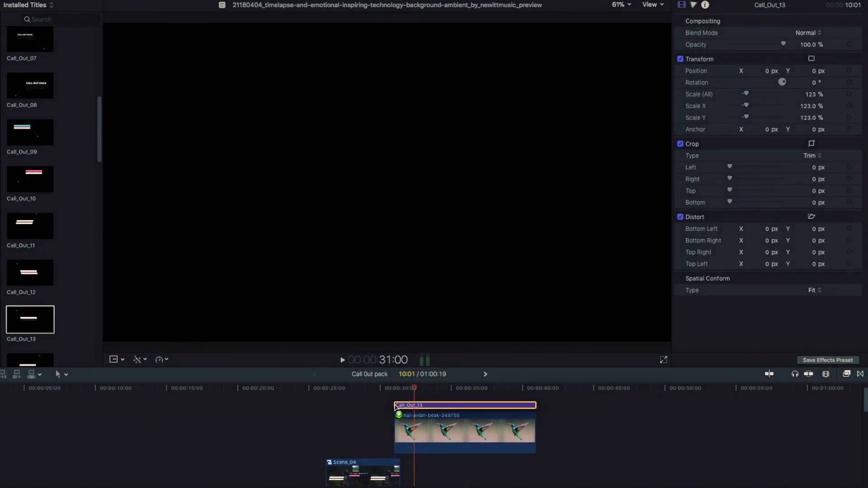The height and width of the screenshot is (488, 868).
Task: Click the Transform on-screen controls icon
Action: point(811,59)
